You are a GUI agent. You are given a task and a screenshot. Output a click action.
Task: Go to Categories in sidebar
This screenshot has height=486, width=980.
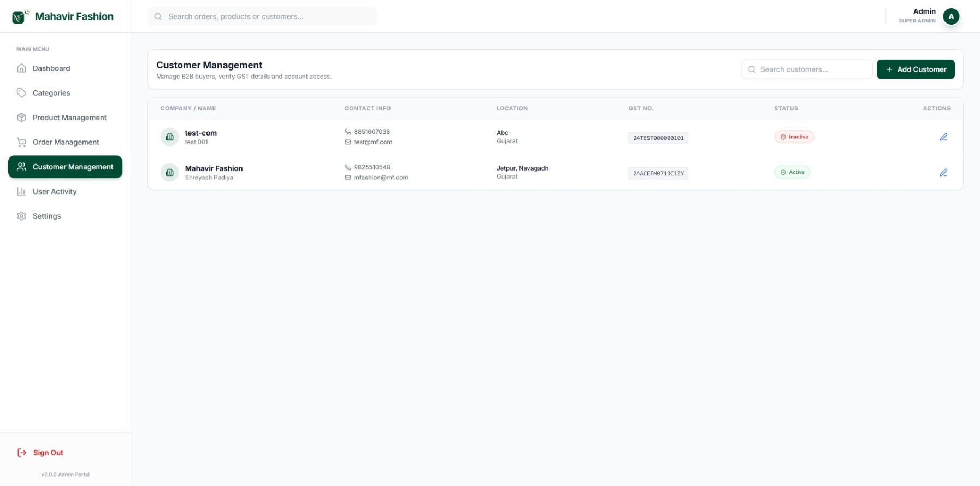click(x=51, y=93)
